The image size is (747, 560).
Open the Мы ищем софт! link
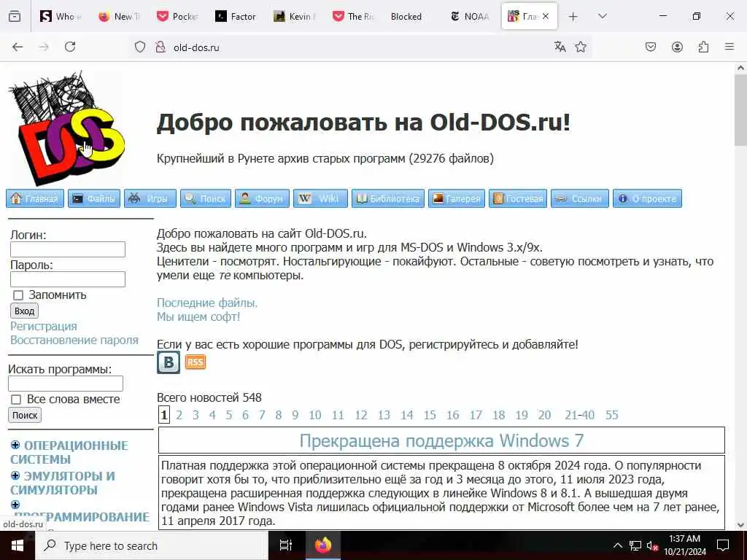pyautogui.click(x=198, y=316)
